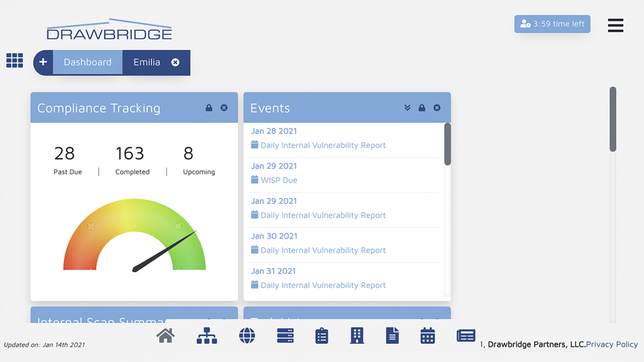Image resolution: width=644 pixels, height=362 pixels.
Task: Open the news list icon in bottom nav
Action: tap(466, 335)
